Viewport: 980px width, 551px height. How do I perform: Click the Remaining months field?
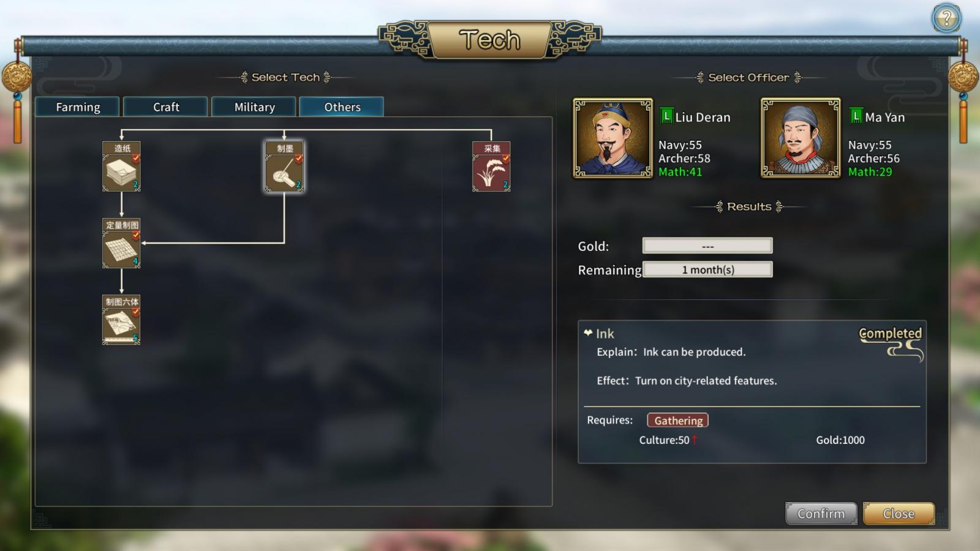tap(707, 269)
